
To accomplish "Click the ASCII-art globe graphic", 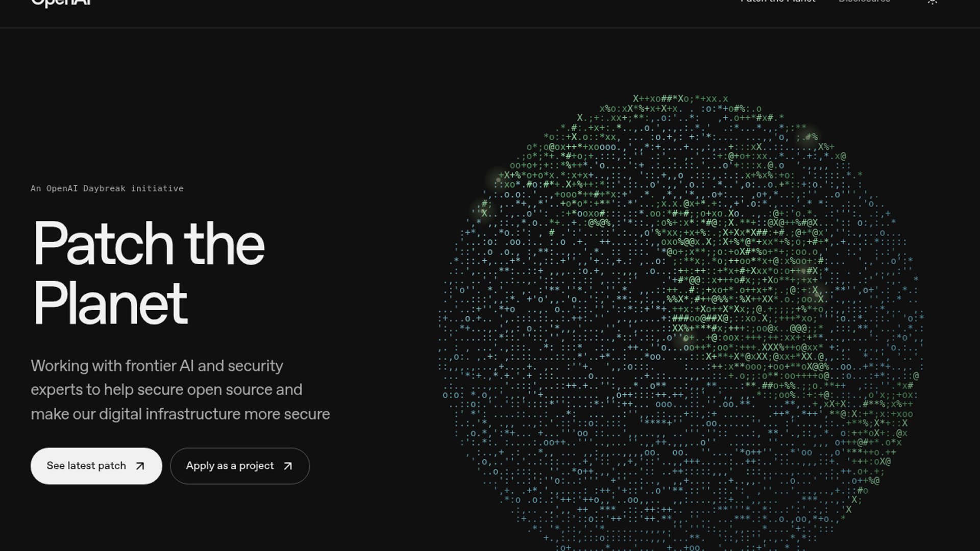I will 681,322.
